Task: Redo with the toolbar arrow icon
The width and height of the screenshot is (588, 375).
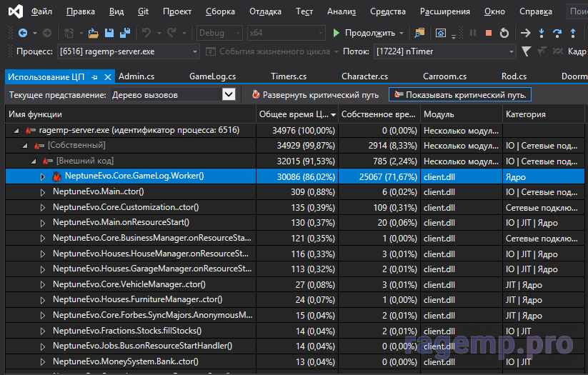Action: 171,33
